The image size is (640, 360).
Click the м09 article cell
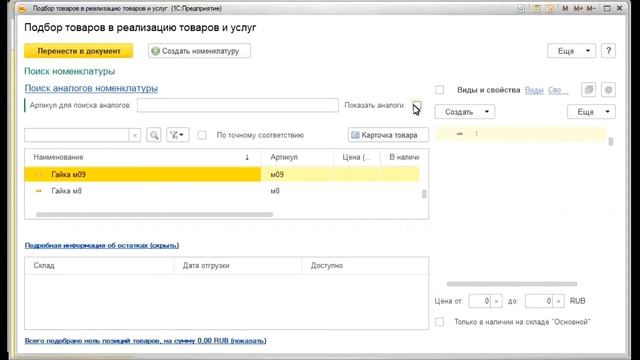click(297, 174)
